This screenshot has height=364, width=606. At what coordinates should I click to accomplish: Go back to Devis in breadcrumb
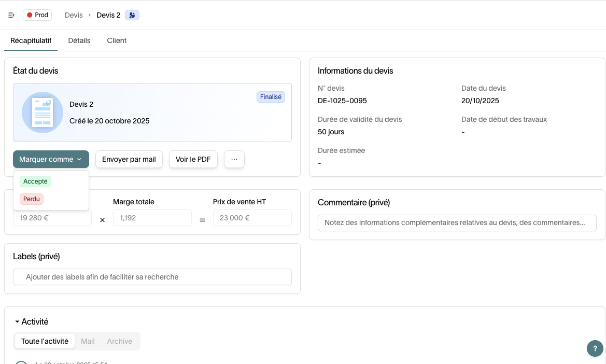[x=74, y=15]
